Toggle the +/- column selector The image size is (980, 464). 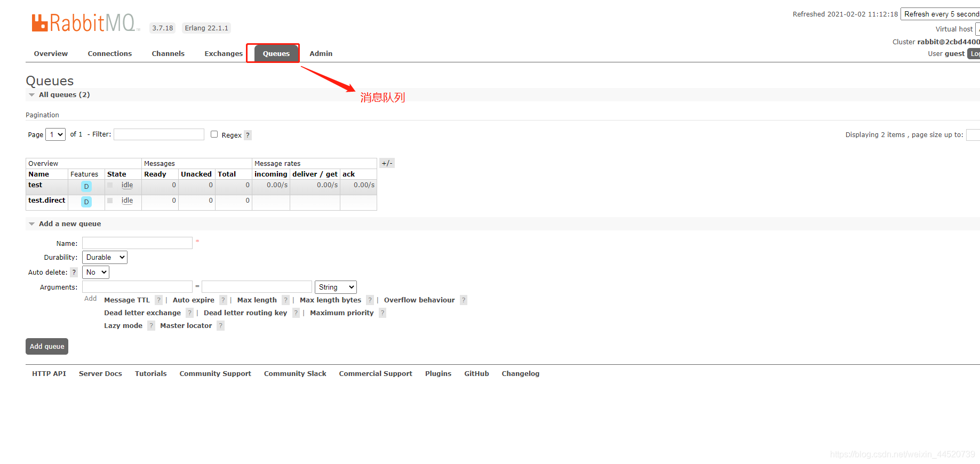387,163
